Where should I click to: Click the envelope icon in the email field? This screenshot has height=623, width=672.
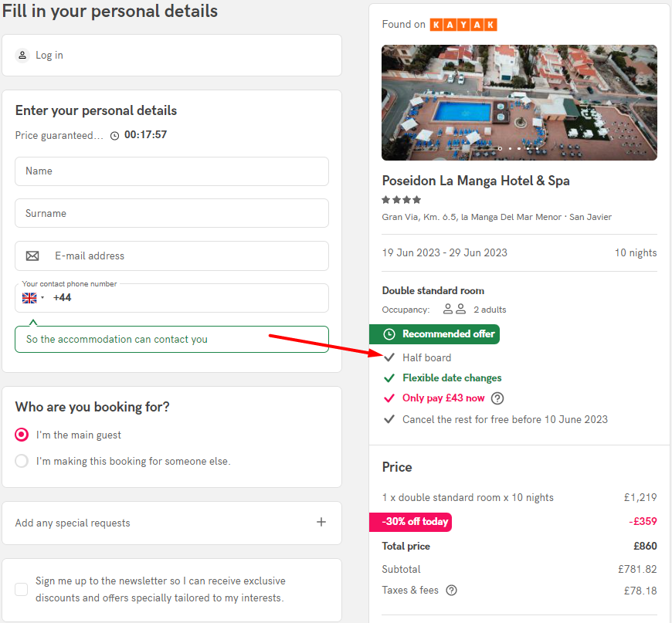tap(32, 256)
